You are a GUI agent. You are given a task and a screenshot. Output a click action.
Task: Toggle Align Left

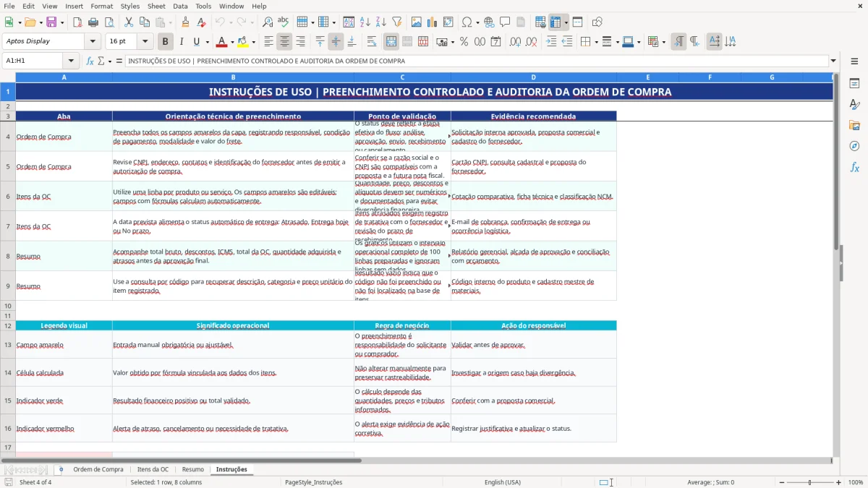(x=269, y=42)
